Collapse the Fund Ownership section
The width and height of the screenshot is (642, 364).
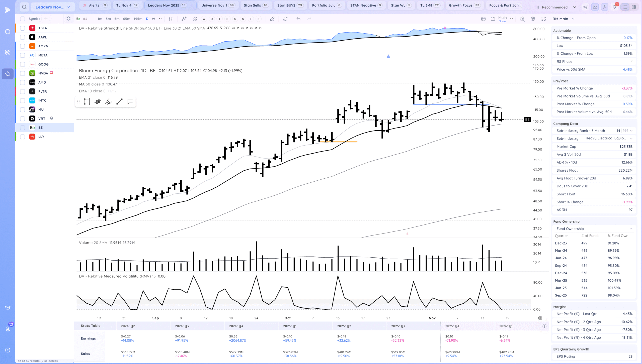(631, 229)
